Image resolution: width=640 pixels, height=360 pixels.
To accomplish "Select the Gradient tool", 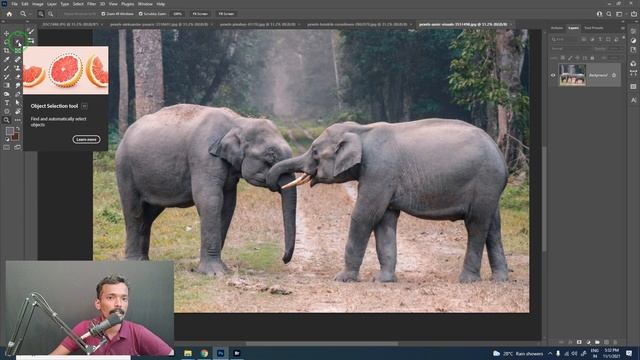I will (x=6, y=85).
